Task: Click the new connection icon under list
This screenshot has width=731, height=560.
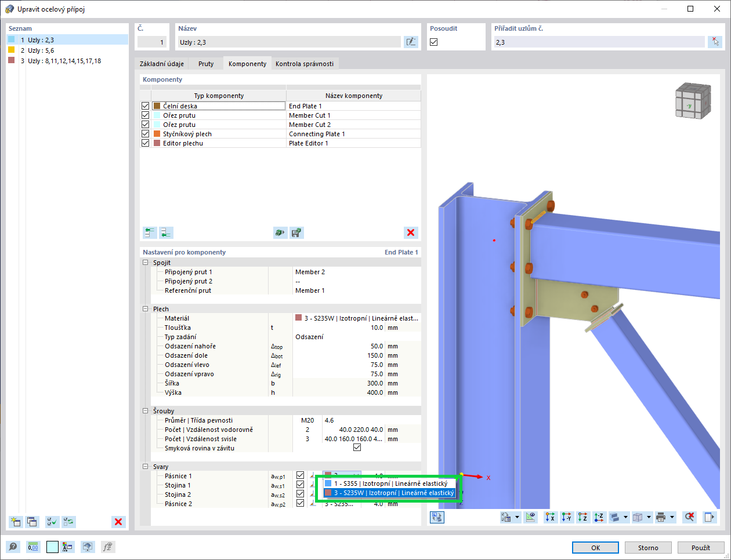Action: [16, 522]
